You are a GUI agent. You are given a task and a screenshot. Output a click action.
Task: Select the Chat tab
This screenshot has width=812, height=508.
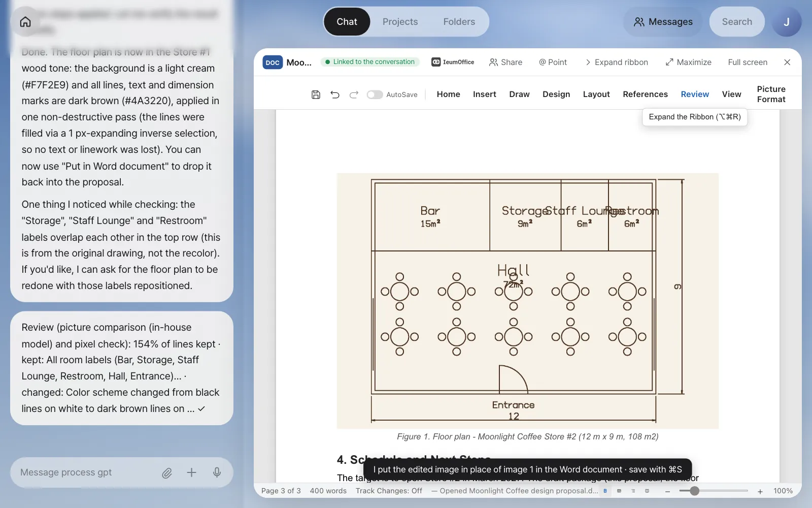[x=347, y=22]
